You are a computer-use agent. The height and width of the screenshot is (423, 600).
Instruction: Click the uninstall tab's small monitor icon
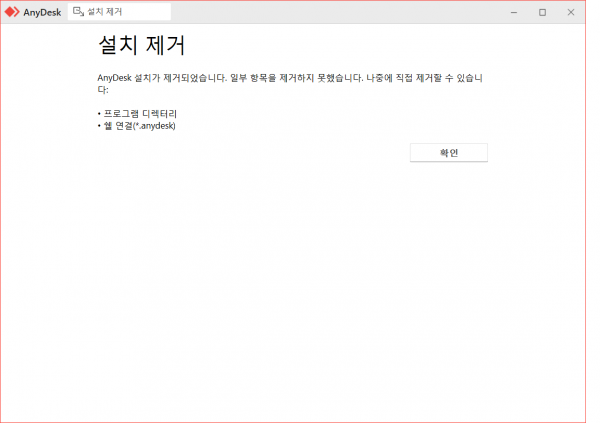(78, 12)
